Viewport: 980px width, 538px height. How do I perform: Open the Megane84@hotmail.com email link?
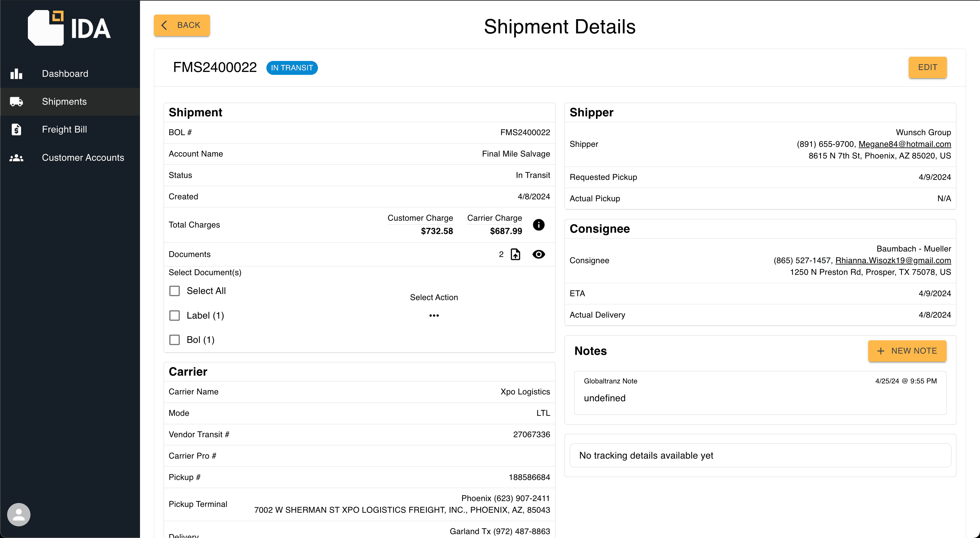tap(905, 144)
